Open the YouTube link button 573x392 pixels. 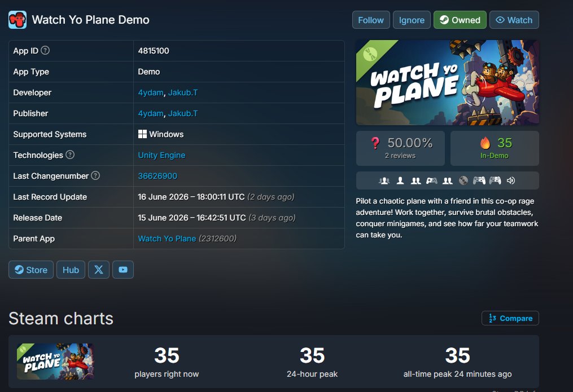tap(123, 270)
